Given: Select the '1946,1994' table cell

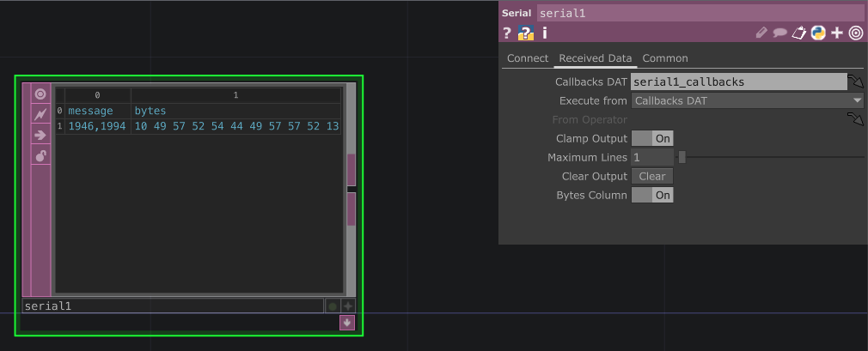Looking at the screenshot, I should tap(97, 126).
